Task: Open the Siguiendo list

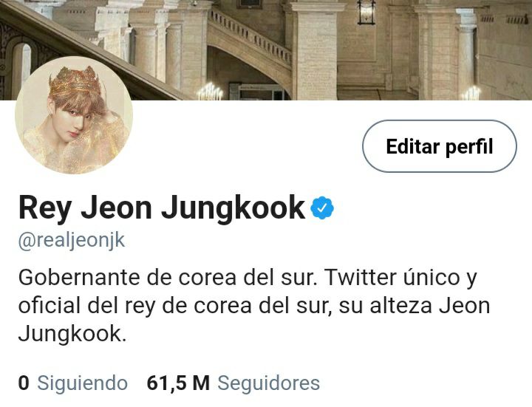Action: (83, 383)
